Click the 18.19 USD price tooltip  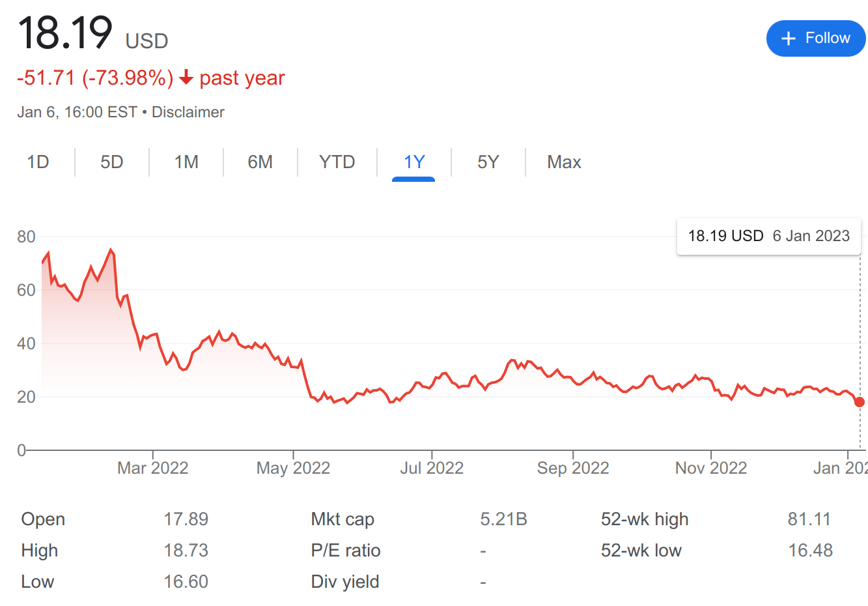[769, 236]
